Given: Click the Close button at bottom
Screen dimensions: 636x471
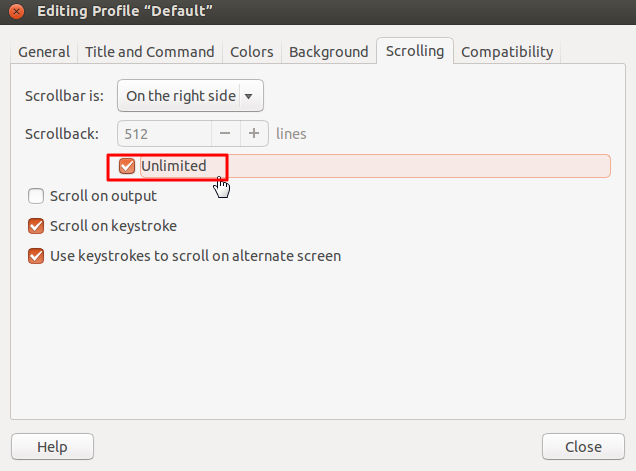Looking at the screenshot, I should pos(583,447).
